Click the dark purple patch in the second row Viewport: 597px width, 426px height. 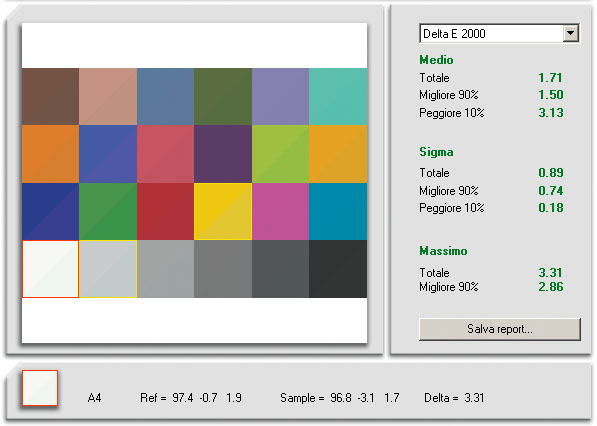coord(223,154)
